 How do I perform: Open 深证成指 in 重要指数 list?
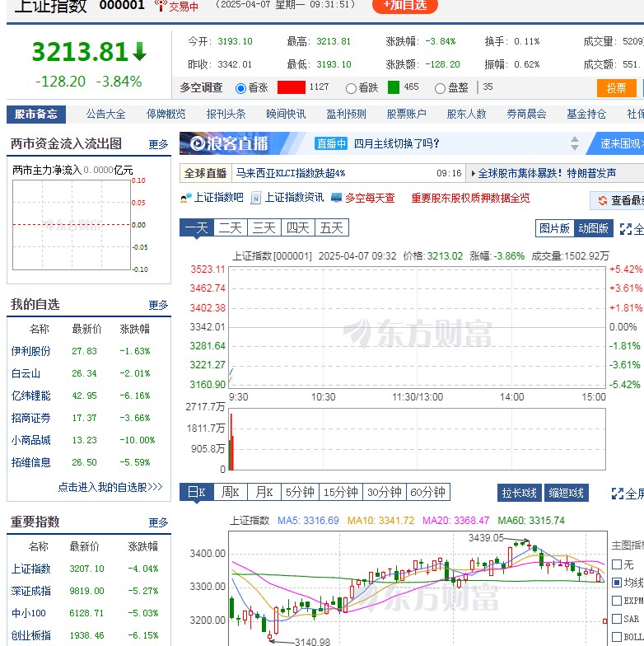pyautogui.click(x=31, y=592)
